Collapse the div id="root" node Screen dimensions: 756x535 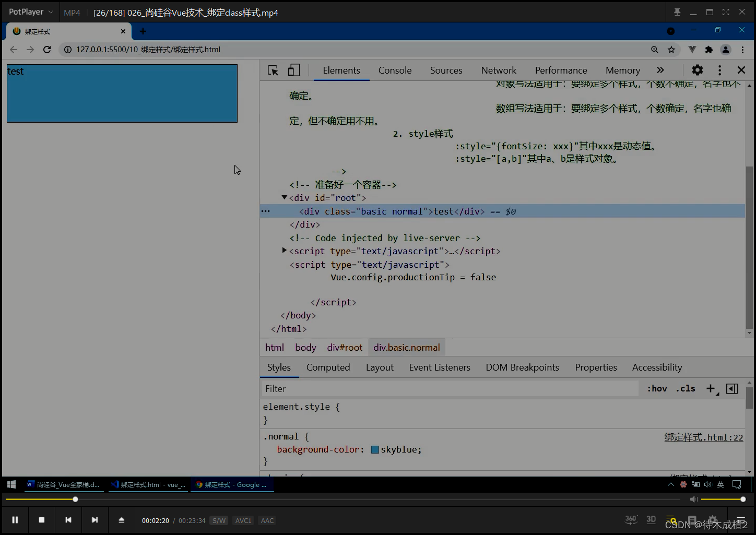[285, 197]
